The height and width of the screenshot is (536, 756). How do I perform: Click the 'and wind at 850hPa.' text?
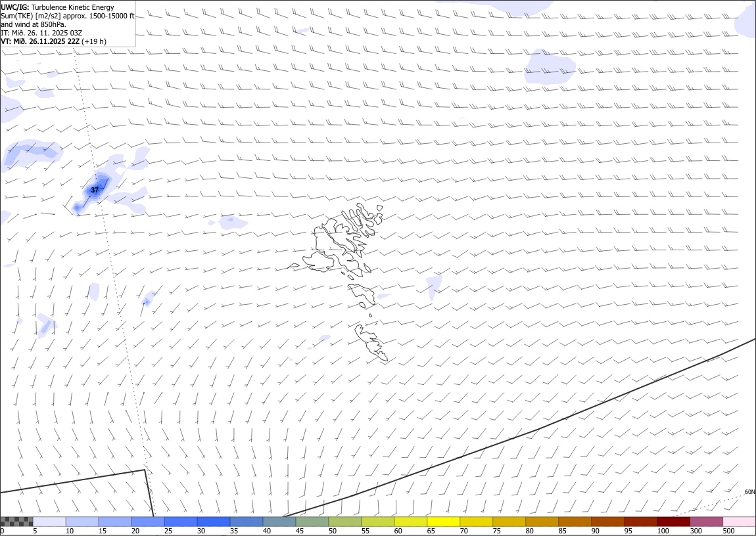click(34, 24)
